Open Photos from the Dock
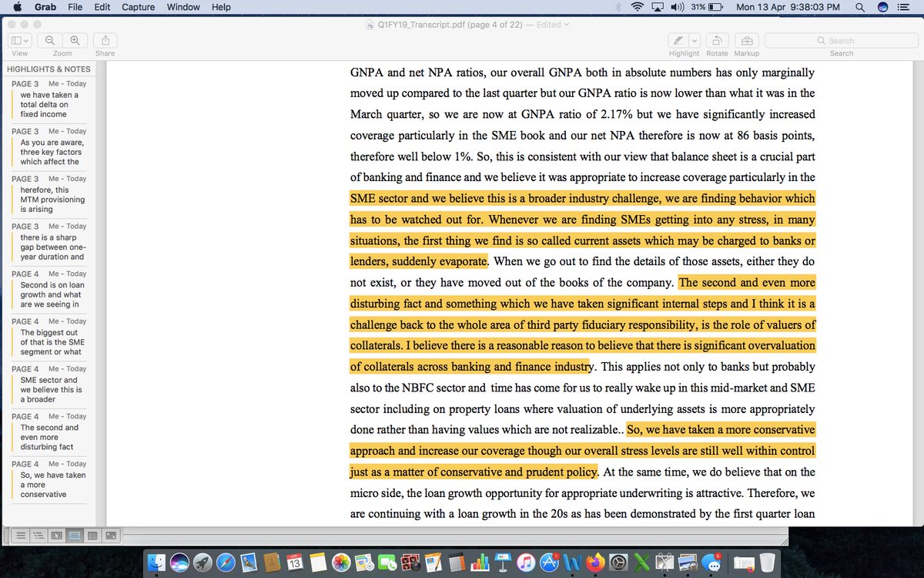Viewport: 924px width, 578px height. click(x=341, y=562)
